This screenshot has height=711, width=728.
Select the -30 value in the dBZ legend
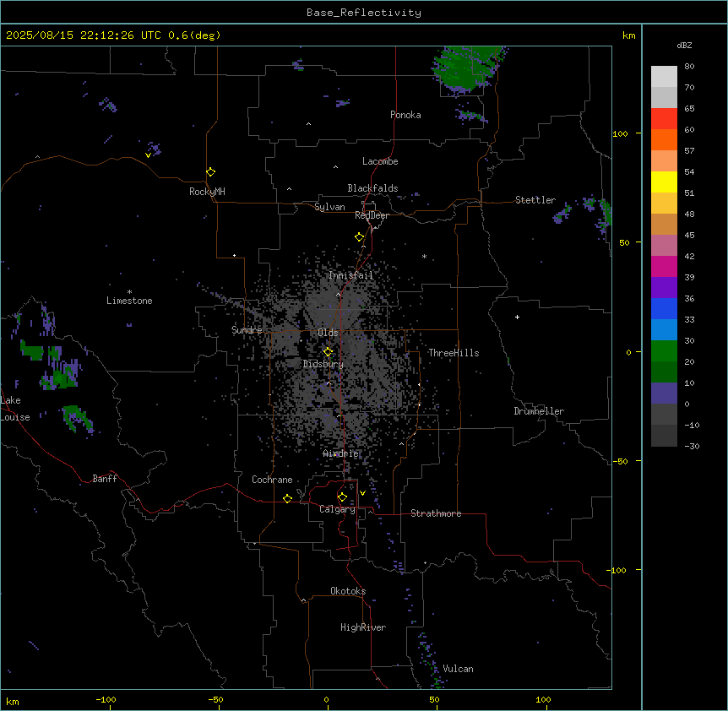692,447
